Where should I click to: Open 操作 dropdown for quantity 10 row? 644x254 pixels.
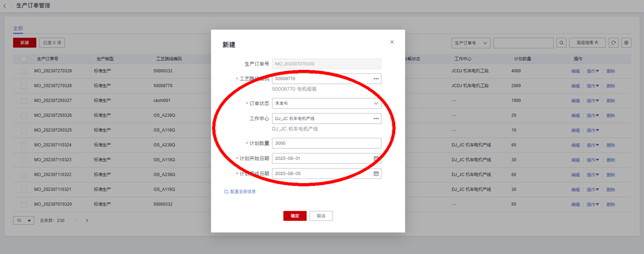click(x=593, y=130)
